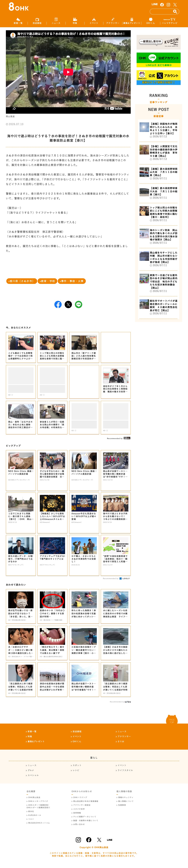
Task: Open the 夏の高校野球香川大会 post
Action: click(158, 193)
